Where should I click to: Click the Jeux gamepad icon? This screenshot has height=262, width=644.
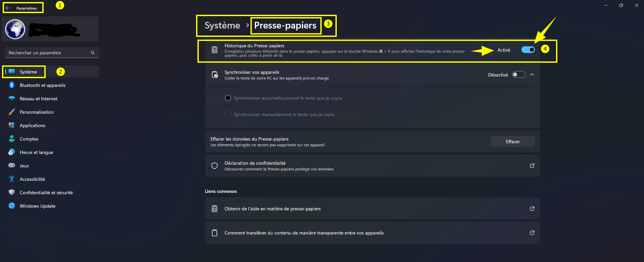pyautogui.click(x=12, y=165)
